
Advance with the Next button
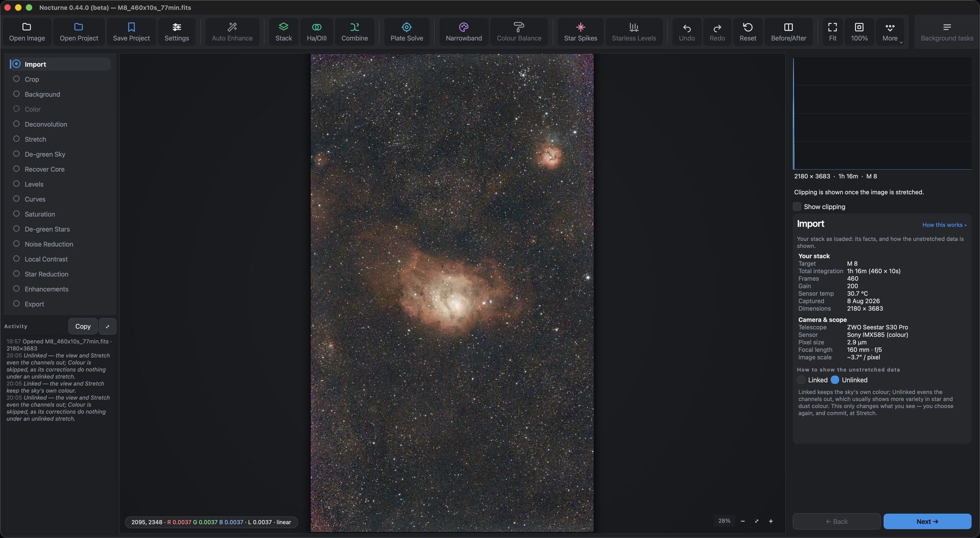(927, 522)
